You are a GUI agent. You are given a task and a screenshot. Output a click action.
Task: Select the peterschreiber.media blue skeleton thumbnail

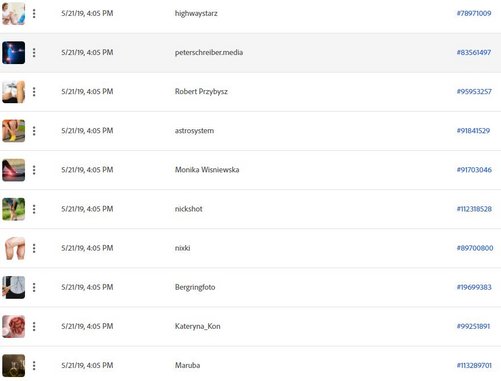(x=14, y=53)
